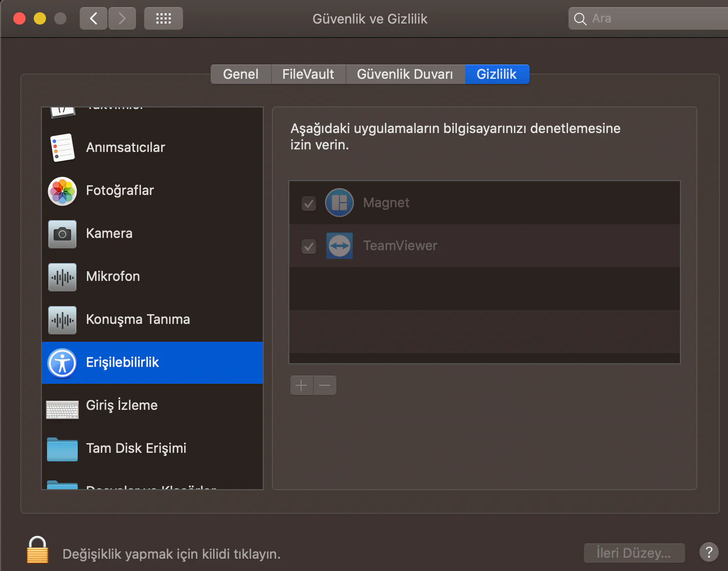728x571 pixels.
Task: Click the Erişilebilirlik accessibility icon
Action: point(62,362)
